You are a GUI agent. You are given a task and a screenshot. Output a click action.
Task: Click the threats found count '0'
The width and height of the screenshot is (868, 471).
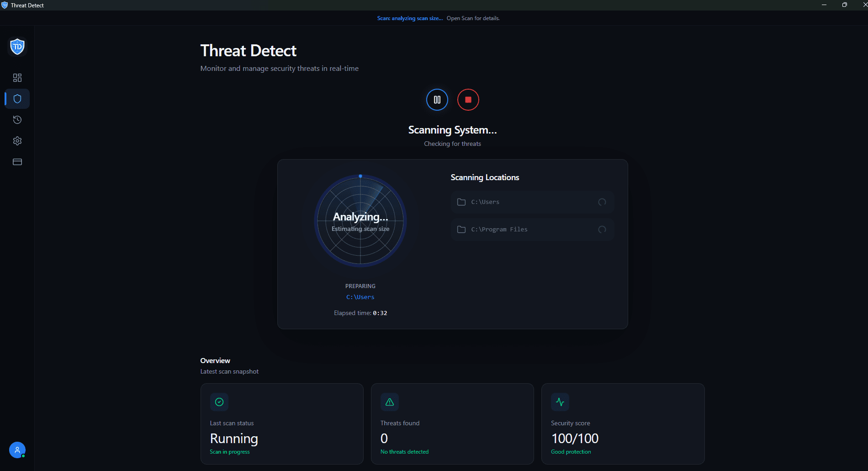384,439
